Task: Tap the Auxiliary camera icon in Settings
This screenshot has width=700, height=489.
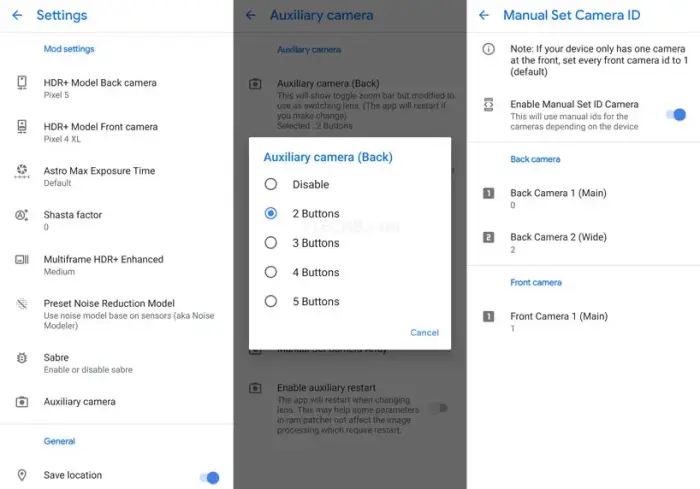Action: [22, 402]
